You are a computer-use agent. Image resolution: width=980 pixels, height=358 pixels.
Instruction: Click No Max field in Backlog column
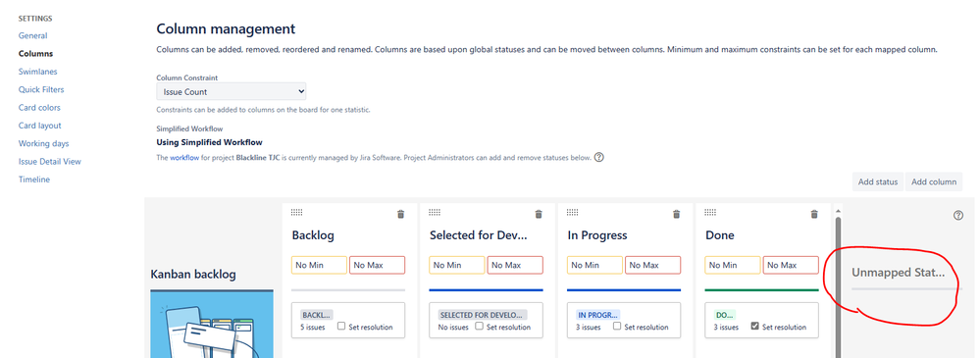coord(377,265)
